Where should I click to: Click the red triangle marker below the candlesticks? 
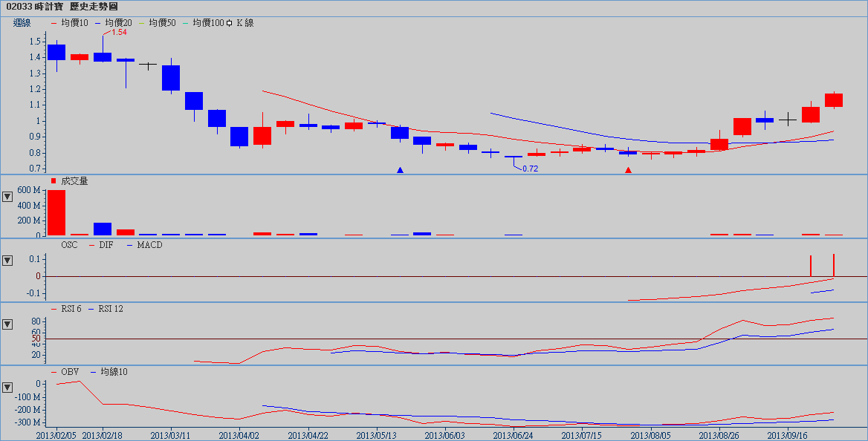pyautogui.click(x=628, y=170)
